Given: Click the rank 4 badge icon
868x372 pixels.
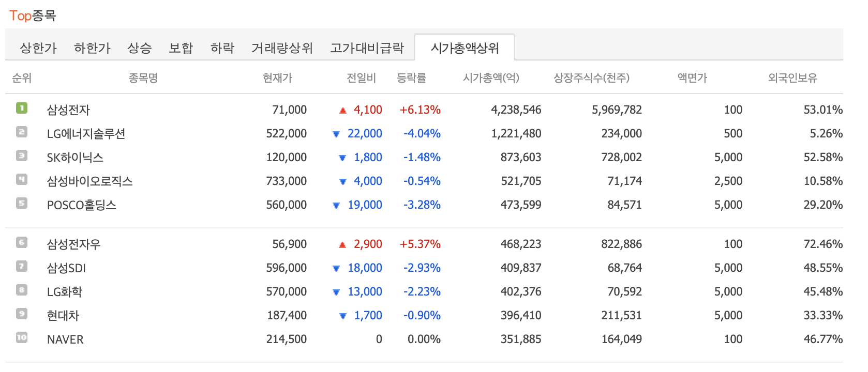Looking at the screenshot, I should (22, 179).
